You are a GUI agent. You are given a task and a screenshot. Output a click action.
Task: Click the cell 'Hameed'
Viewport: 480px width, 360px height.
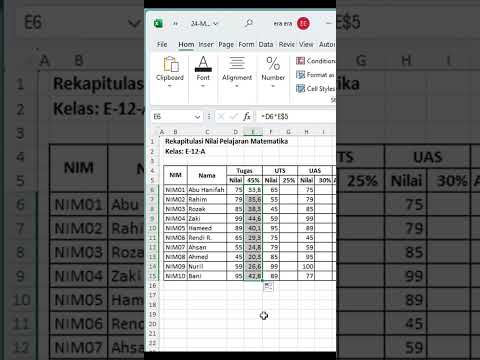207,228
